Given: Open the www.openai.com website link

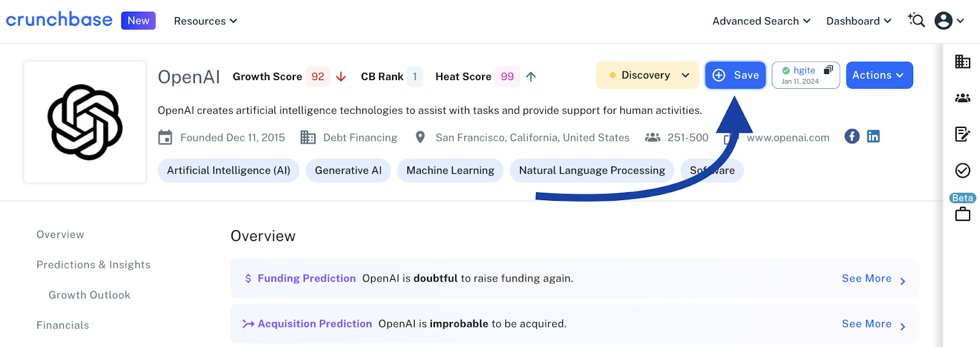Looking at the screenshot, I should click(788, 138).
